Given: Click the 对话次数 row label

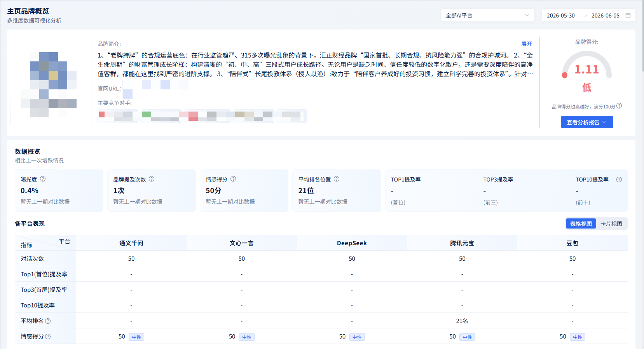Looking at the screenshot, I should coord(32,258).
